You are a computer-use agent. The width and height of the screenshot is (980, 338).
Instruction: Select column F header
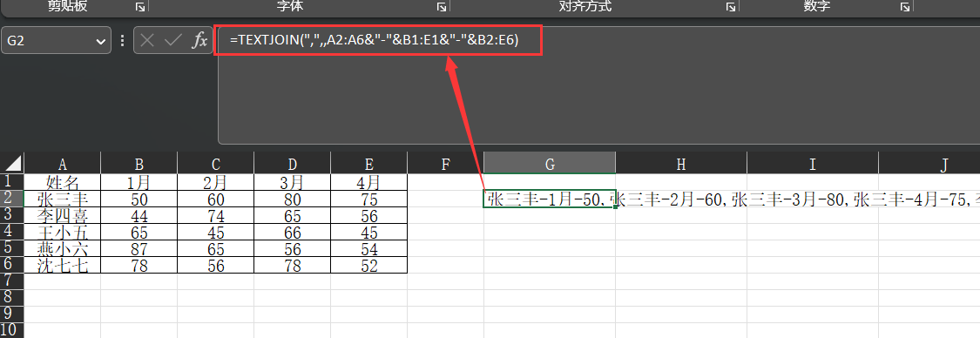(x=446, y=164)
